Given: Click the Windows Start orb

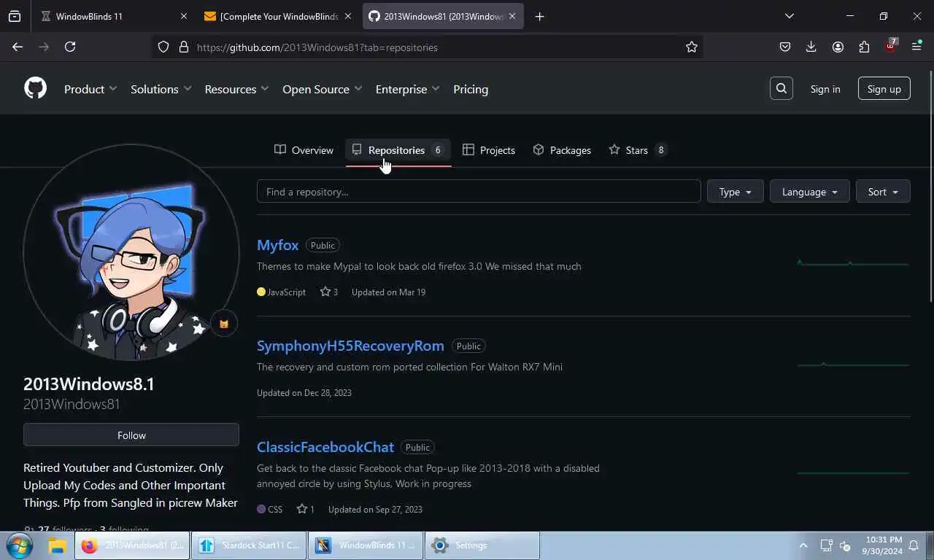Looking at the screenshot, I should [x=19, y=545].
